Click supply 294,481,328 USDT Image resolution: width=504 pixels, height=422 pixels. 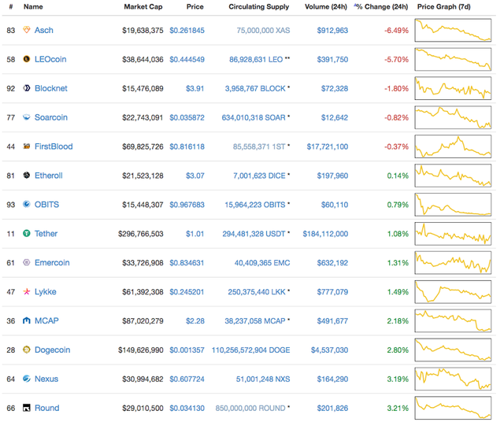coord(254,234)
